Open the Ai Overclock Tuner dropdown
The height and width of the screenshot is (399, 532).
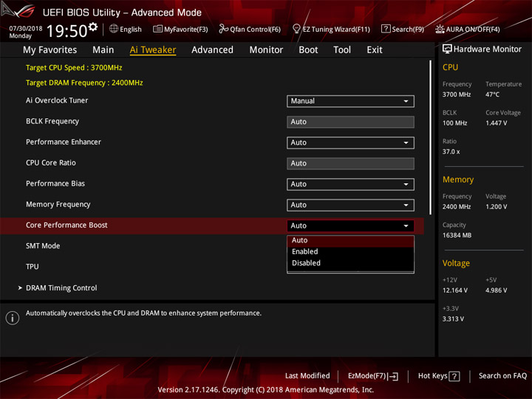coord(350,101)
